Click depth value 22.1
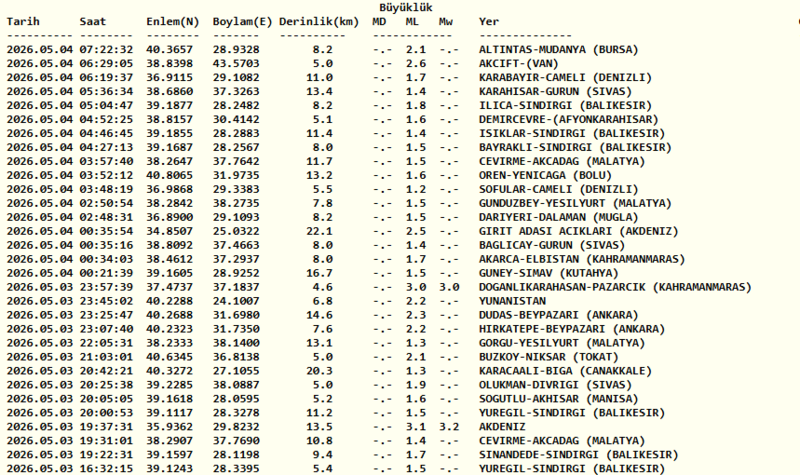 [x=319, y=231]
